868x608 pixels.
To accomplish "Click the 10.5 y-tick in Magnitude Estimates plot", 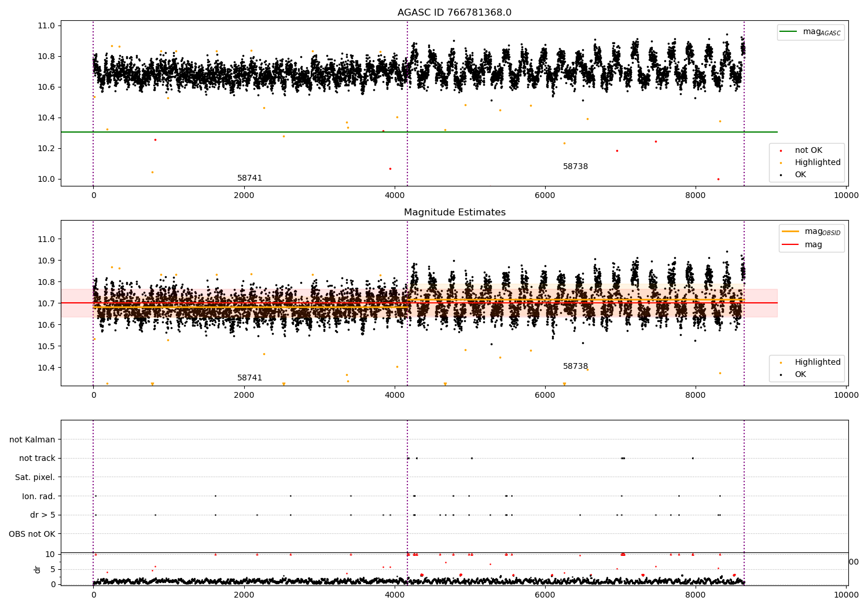I will point(46,347).
